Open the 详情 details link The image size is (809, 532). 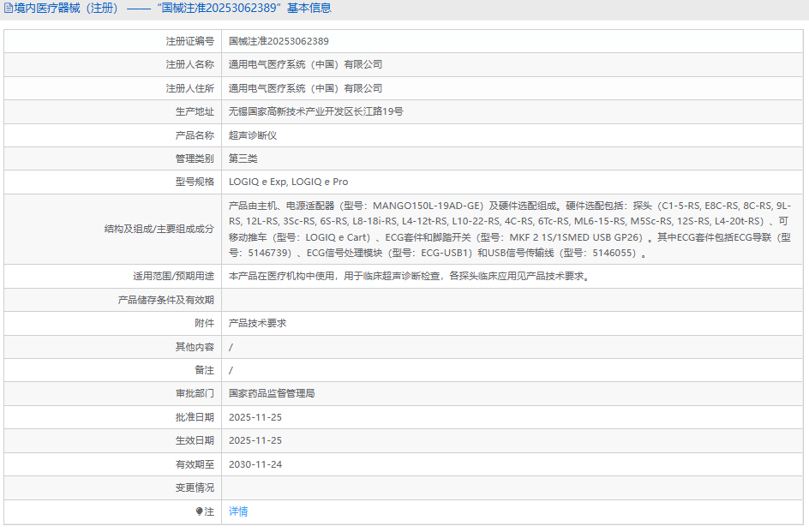[x=238, y=511]
